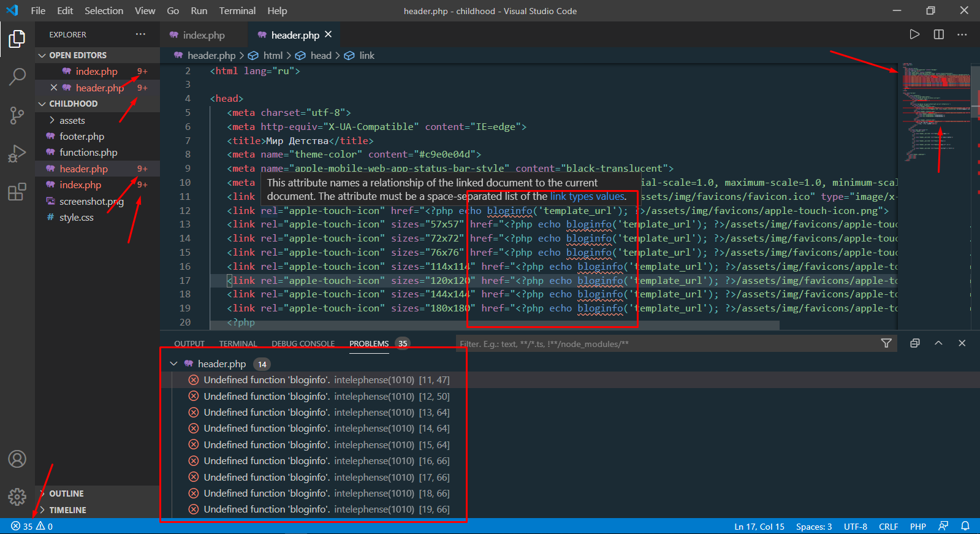The image size is (980, 534).
Task: Expand the Timeline section
Action: tap(67, 510)
